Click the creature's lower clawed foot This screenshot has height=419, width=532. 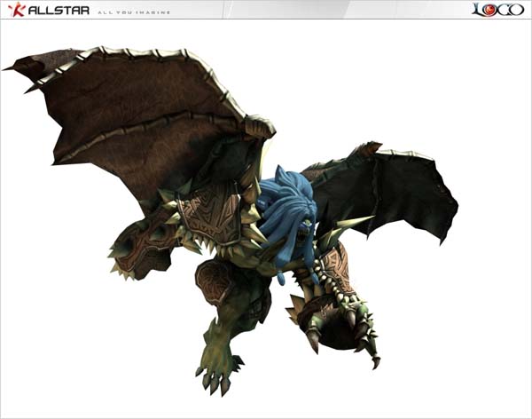(x=215, y=371)
